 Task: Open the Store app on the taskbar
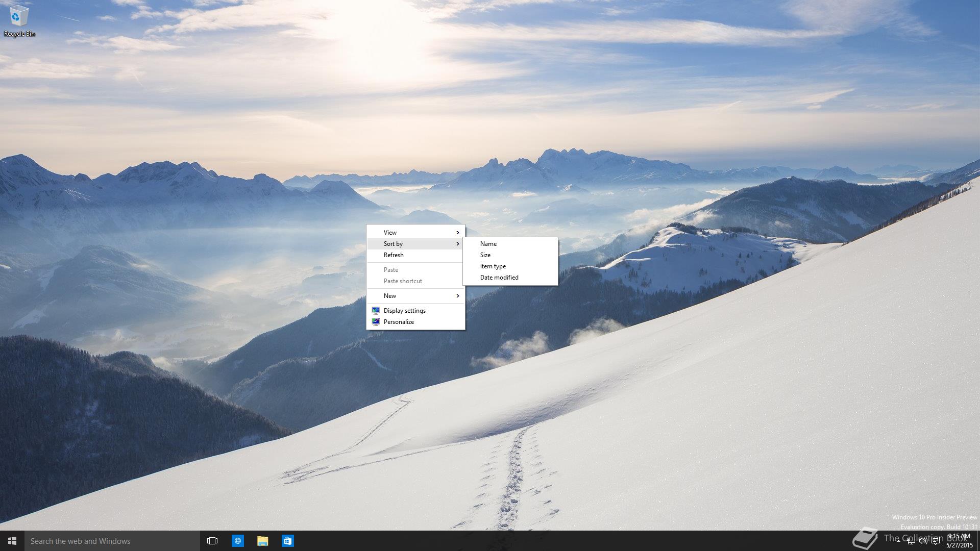coord(287,541)
